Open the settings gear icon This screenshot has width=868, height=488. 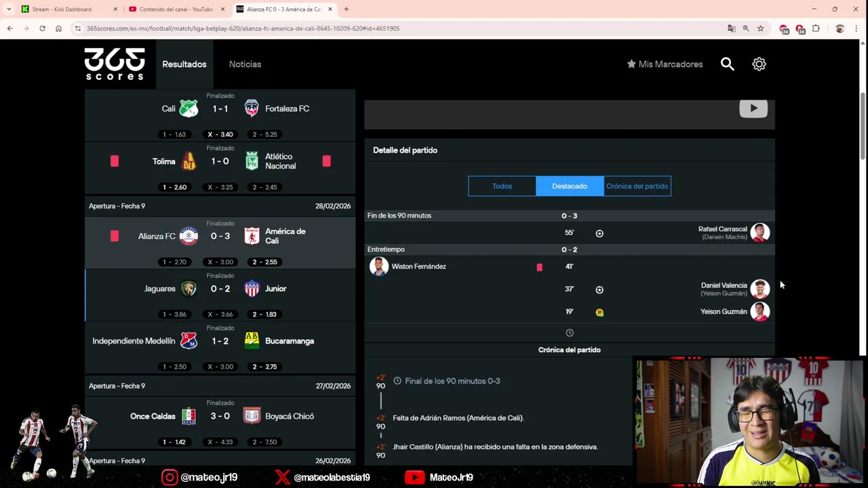[759, 64]
